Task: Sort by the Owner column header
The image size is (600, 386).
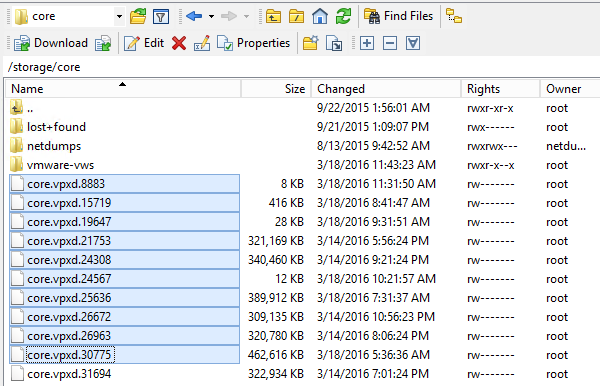Action: (570, 89)
